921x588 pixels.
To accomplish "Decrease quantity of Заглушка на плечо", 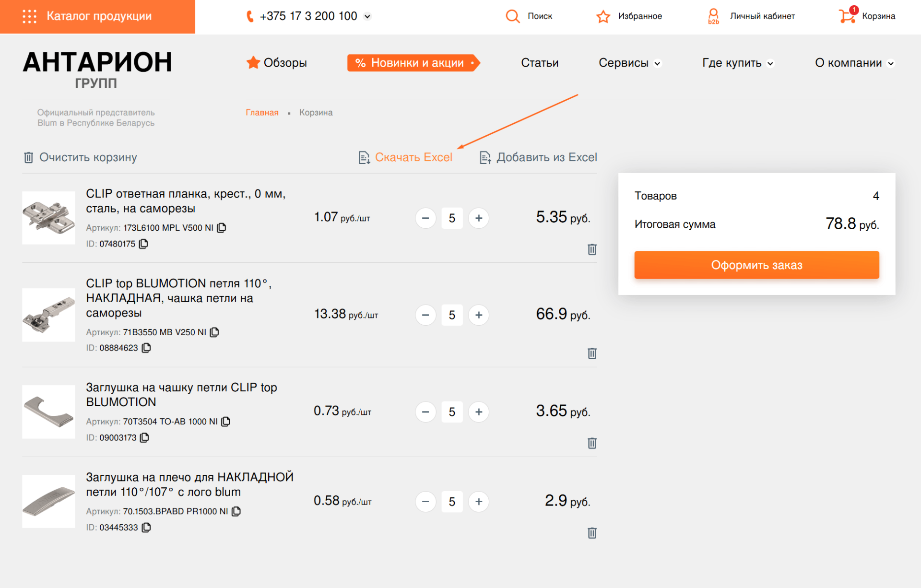I will click(x=425, y=502).
